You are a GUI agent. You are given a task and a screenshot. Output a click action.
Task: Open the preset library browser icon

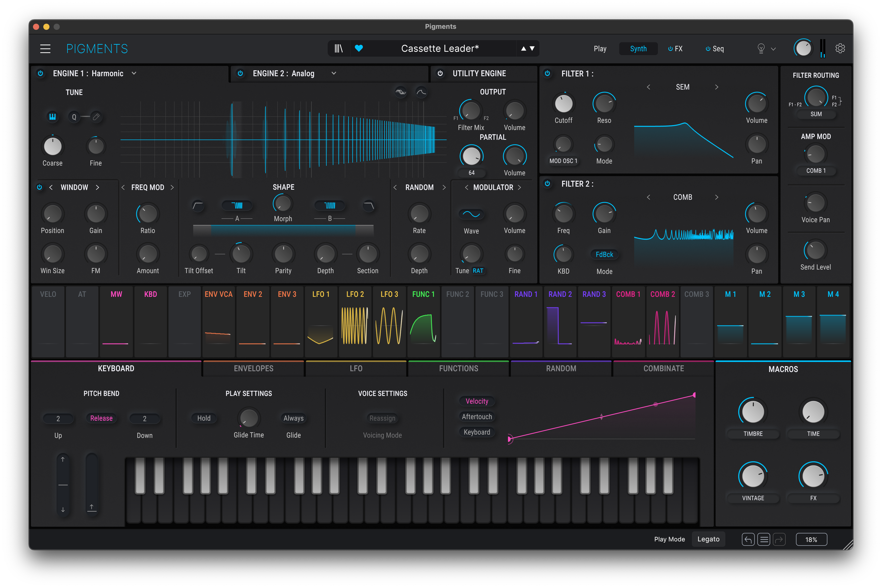tap(338, 48)
